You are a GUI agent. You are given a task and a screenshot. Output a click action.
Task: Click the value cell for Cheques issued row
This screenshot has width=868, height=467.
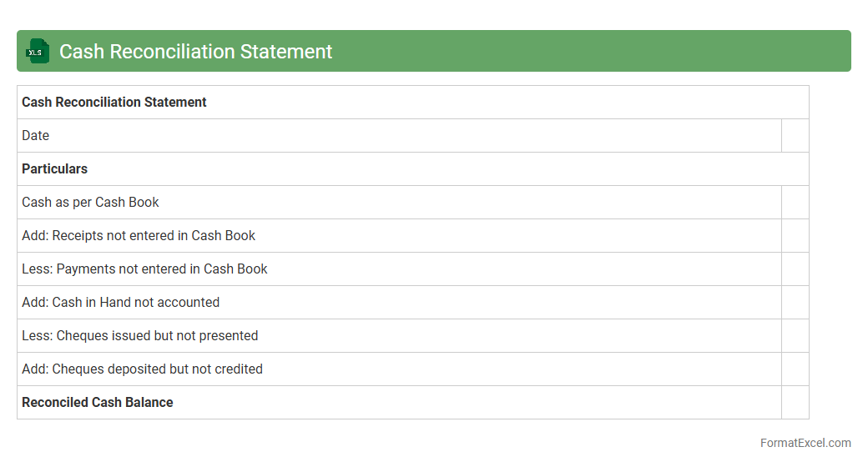(x=795, y=336)
